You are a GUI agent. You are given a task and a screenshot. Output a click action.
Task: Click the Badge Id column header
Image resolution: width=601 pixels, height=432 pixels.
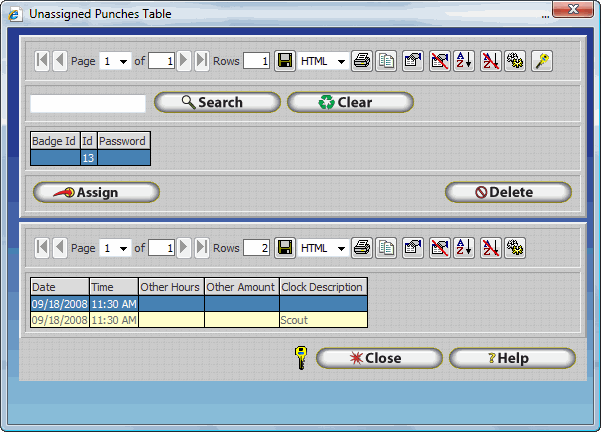click(54, 141)
